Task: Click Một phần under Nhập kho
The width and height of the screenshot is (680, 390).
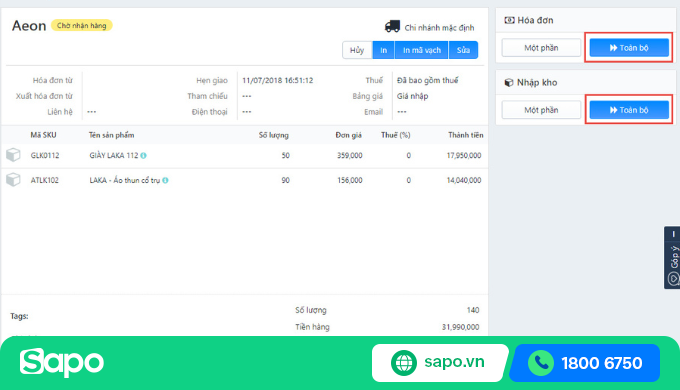Action: [541, 110]
